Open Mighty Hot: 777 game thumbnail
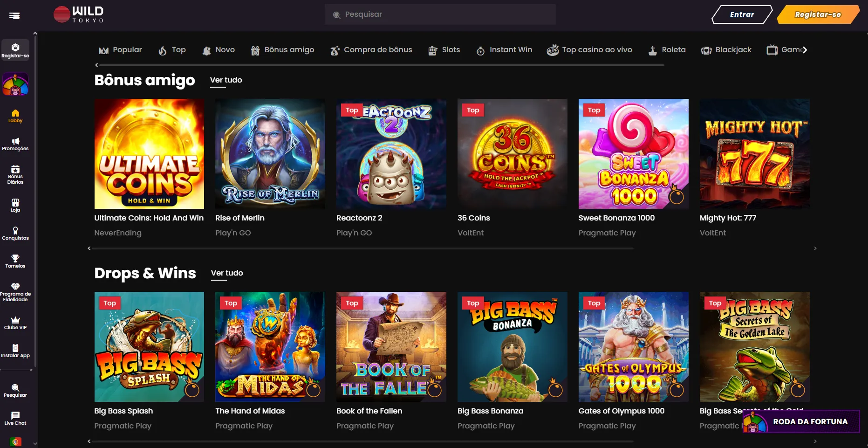The width and height of the screenshot is (868, 448). [755, 154]
